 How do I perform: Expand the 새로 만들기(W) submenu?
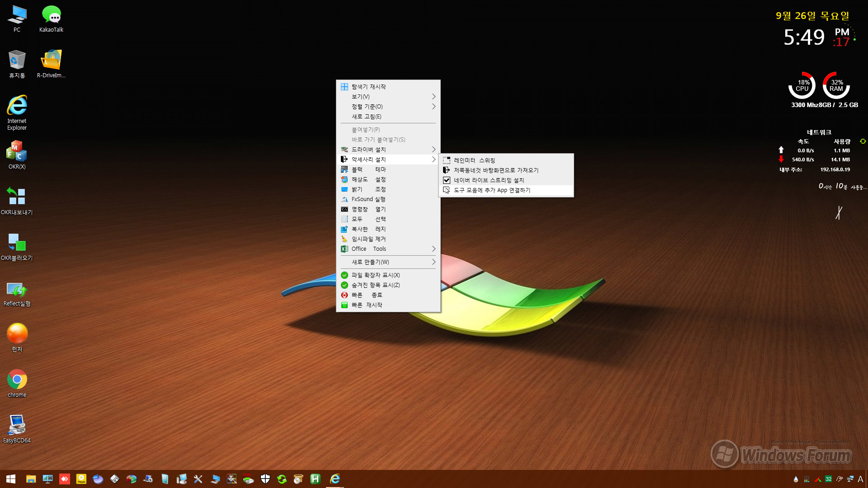pos(388,262)
